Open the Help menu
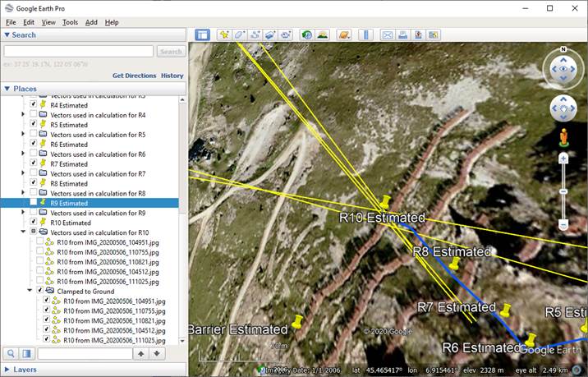 pyautogui.click(x=112, y=22)
